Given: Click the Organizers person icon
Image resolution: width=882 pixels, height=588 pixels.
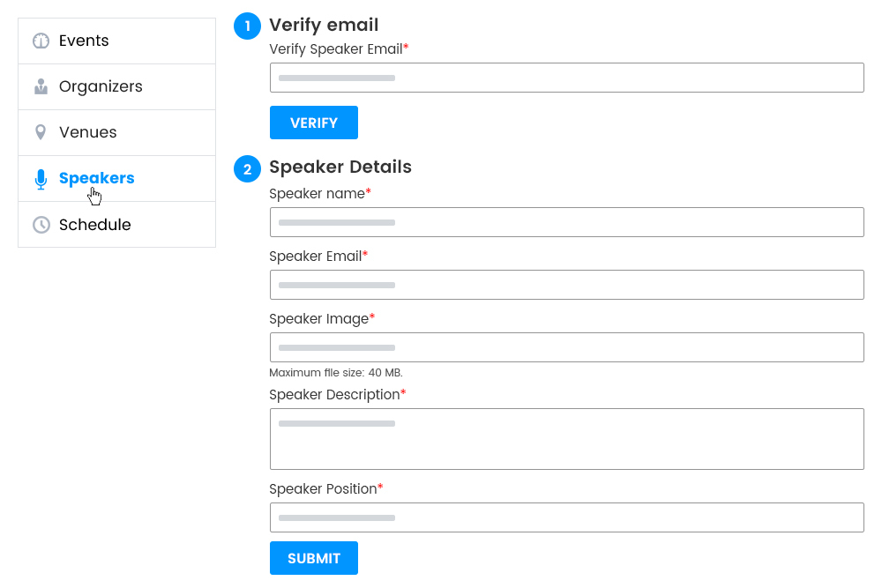Looking at the screenshot, I should coord(40,86).
